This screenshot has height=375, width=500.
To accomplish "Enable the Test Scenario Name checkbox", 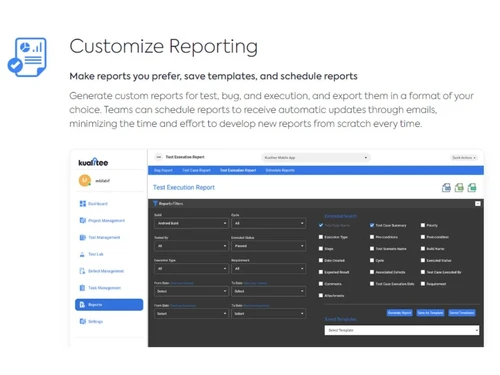I will pyautogui.click(x=372, y=249).
